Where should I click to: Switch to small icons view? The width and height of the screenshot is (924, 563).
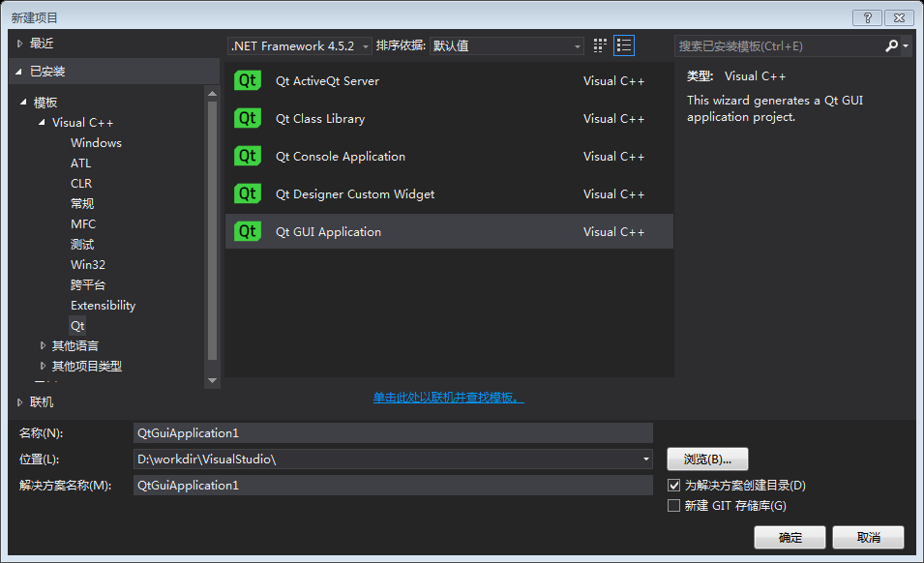pos(600,45)
